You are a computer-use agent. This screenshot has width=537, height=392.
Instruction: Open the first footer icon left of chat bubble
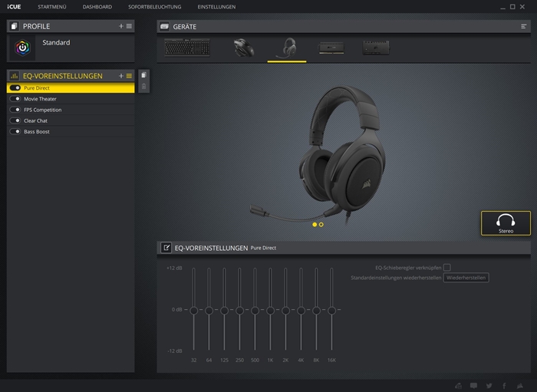[459, 386]
